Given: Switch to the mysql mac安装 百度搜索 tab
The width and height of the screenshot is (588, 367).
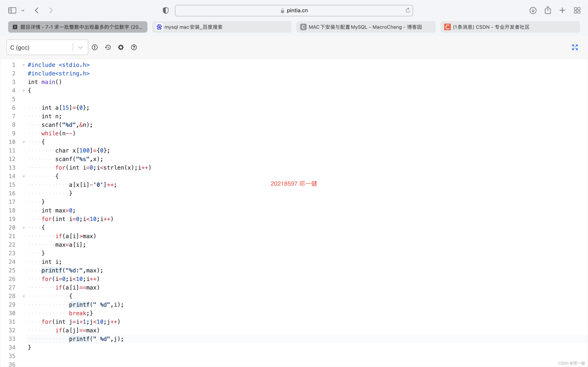Looking at the screenshot, I should (222, 27).
